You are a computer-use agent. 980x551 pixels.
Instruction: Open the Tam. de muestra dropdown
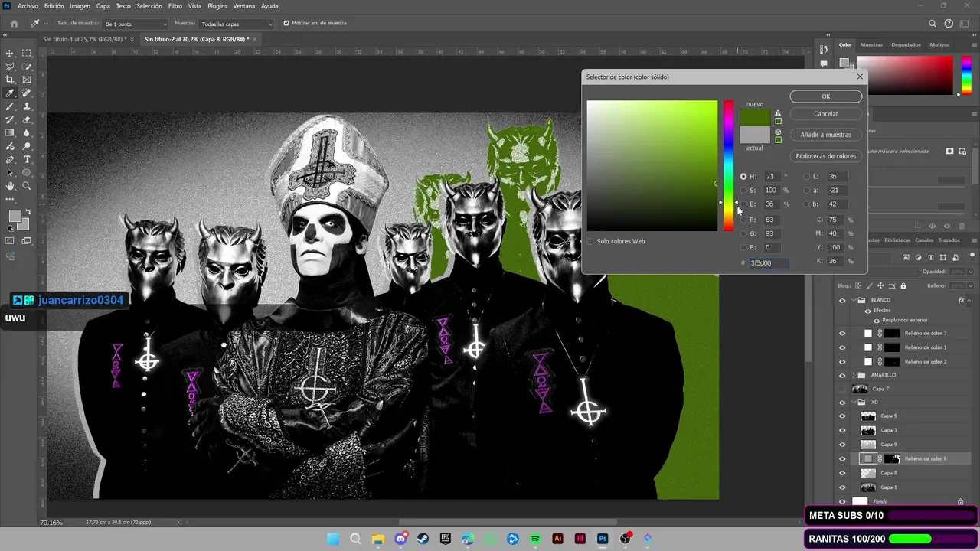point(136,24)
